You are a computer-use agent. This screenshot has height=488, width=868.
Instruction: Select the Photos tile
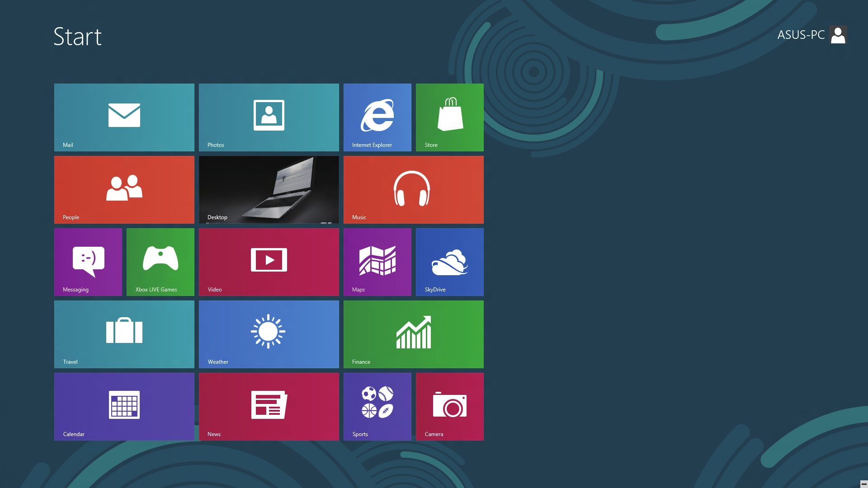click(269, 117)
